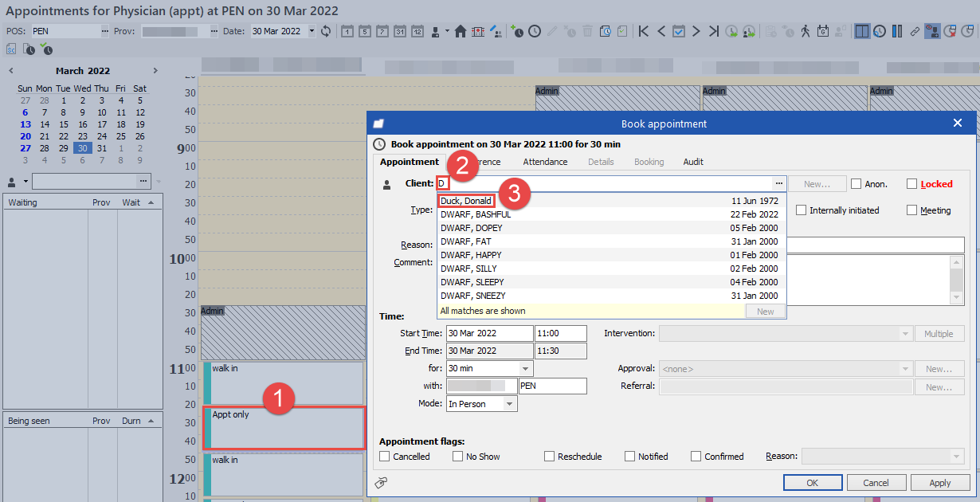Image resolution: width=980 pixels, height=502 pixels.
Task: Switch to the Attendance tab
Action: point(545,162)
